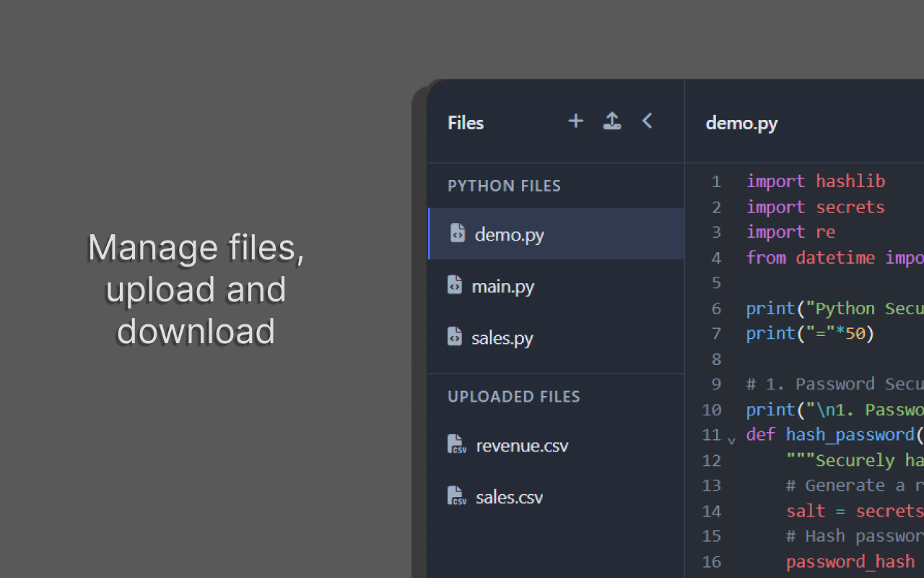Select the demo.py file name in the sidebar

click(510, 234)
